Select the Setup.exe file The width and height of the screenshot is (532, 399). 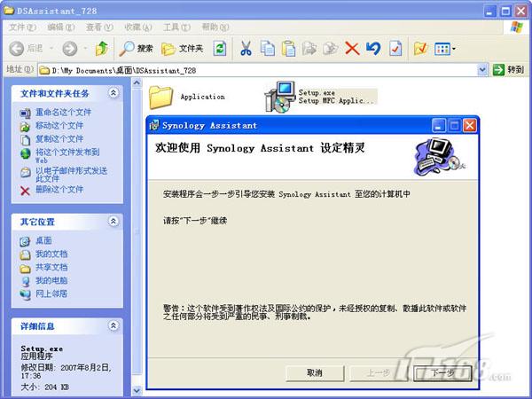[x=321, y=97]
